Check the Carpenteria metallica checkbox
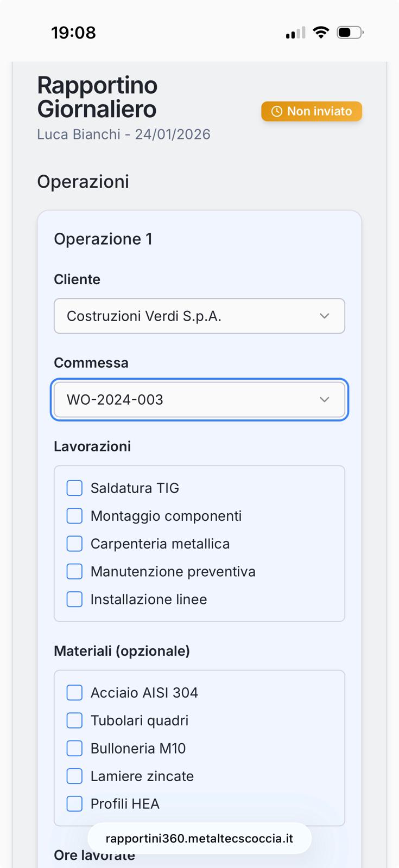 click(x=74, y=544)
